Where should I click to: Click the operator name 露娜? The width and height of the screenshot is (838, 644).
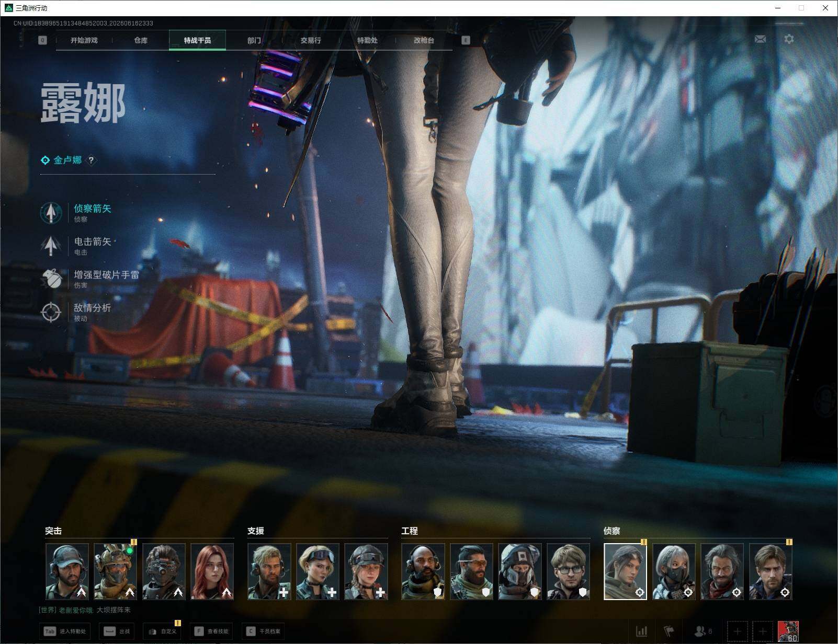83,103
